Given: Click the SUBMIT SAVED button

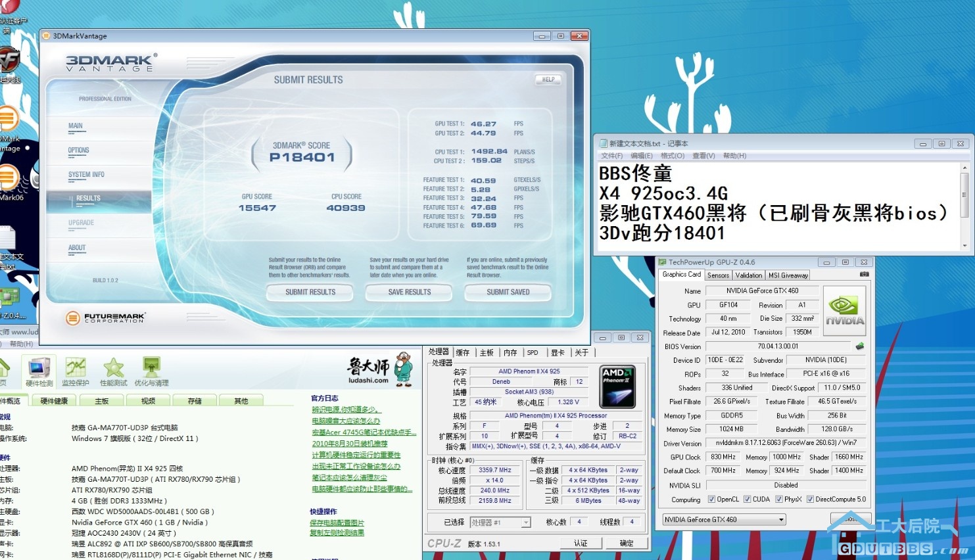Looking at the screenshot, I should click(508, 292).
